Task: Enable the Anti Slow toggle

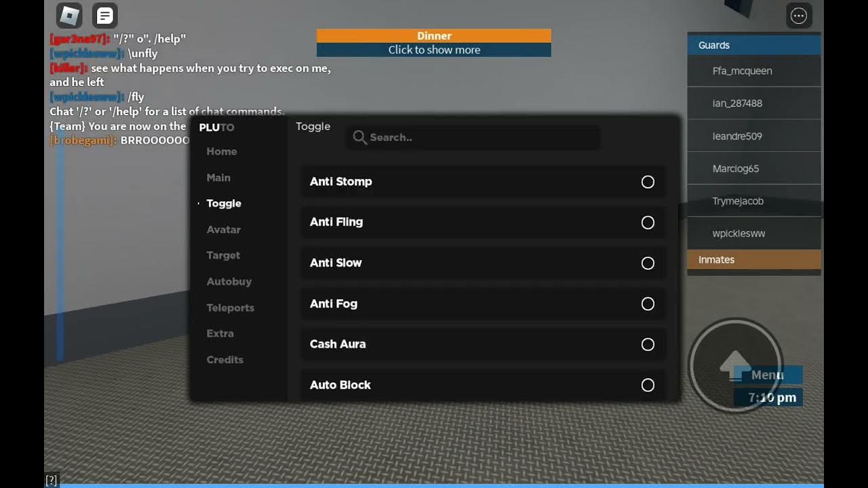Action: [648, 263]
